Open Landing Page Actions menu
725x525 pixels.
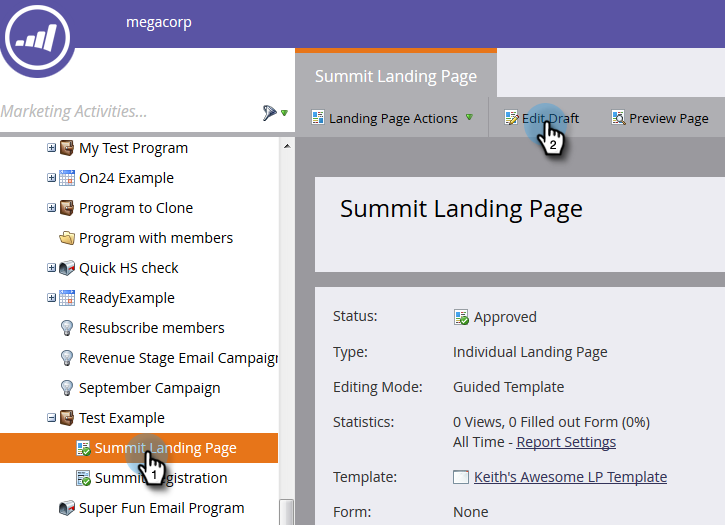392,118
